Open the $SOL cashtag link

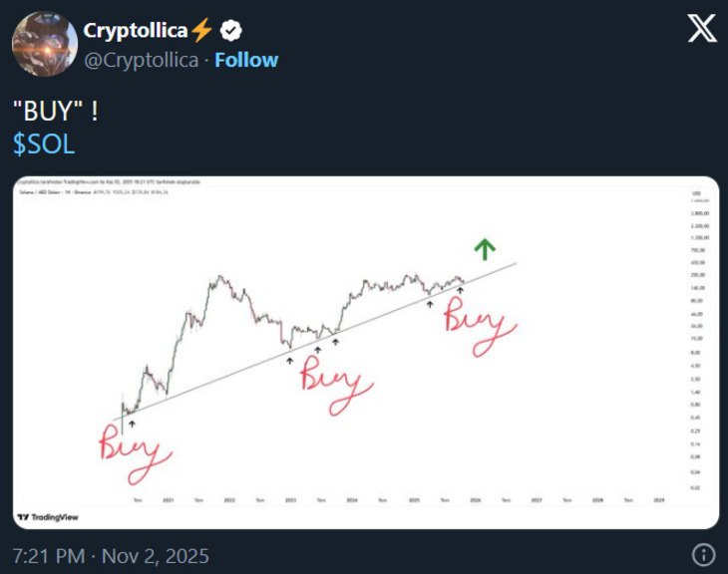(x=44, y=143)
